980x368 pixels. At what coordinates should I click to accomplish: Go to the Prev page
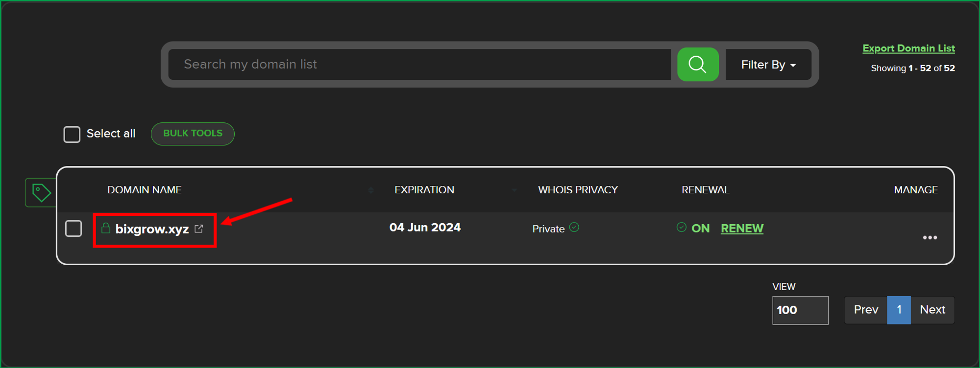(865, 310)
